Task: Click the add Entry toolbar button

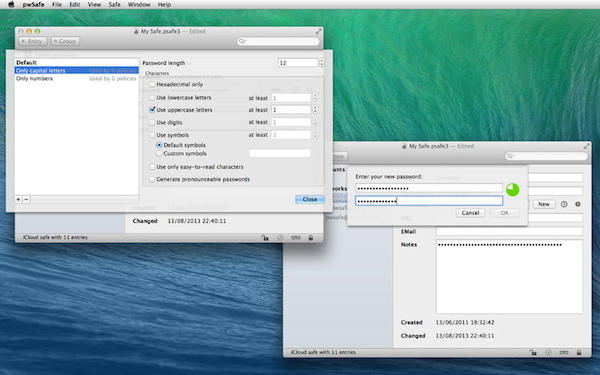Action: (33, 41)
